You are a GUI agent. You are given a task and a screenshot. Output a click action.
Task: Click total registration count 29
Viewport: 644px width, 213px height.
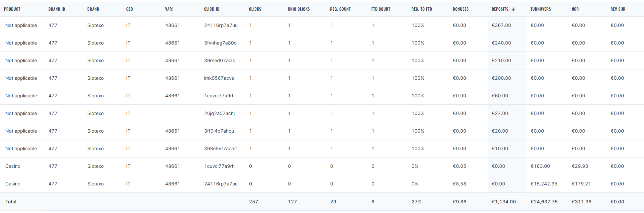click(333, 202)
